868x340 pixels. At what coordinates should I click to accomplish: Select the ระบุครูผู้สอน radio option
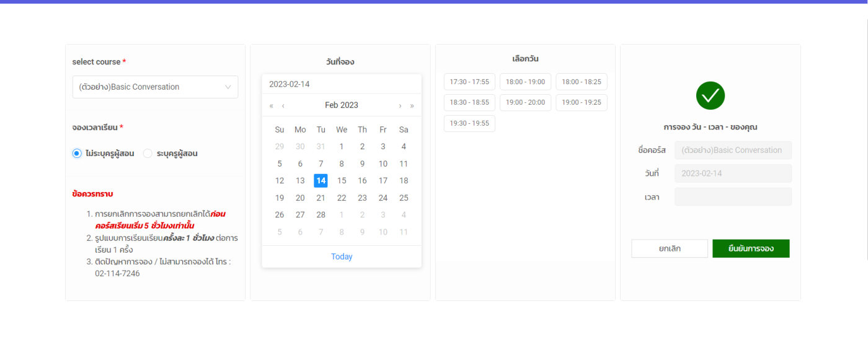(x=148, y=154)
